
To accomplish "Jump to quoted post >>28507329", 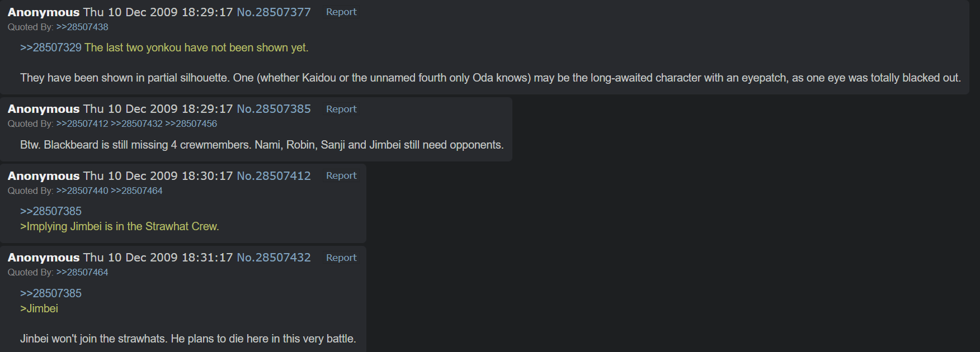I will tap(51, 48).
